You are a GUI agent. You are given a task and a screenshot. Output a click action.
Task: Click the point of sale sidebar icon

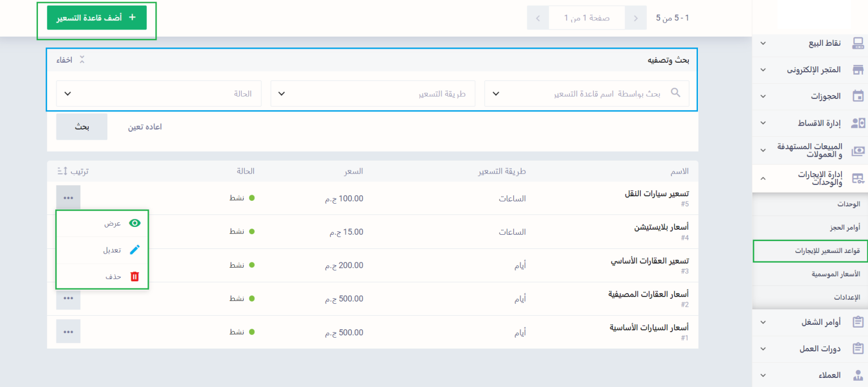click(858, 44)
